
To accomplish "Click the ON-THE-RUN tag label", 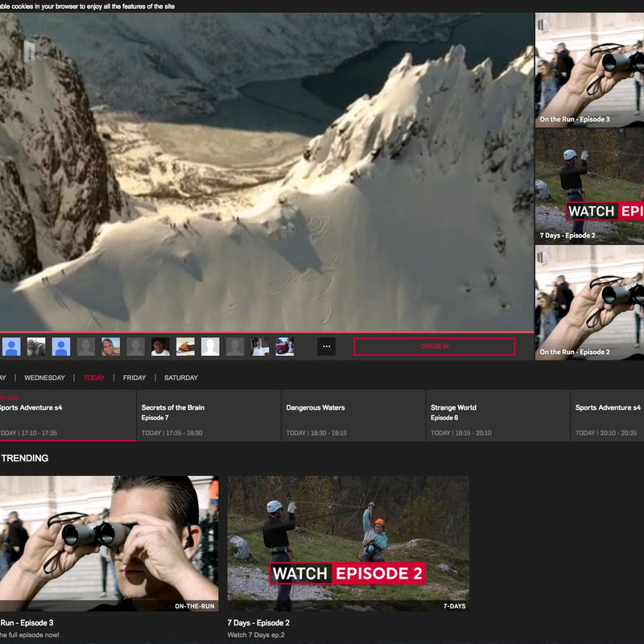I will (195, 606).
